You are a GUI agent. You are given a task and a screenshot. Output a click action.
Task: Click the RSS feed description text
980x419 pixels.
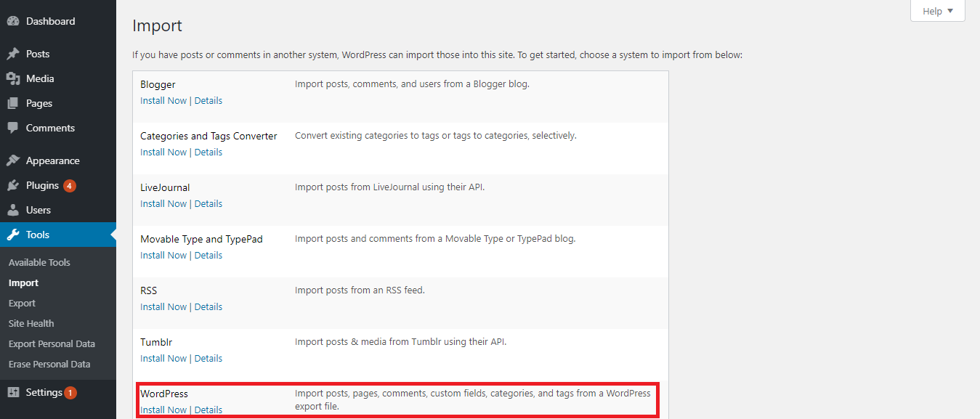[360, 290]
